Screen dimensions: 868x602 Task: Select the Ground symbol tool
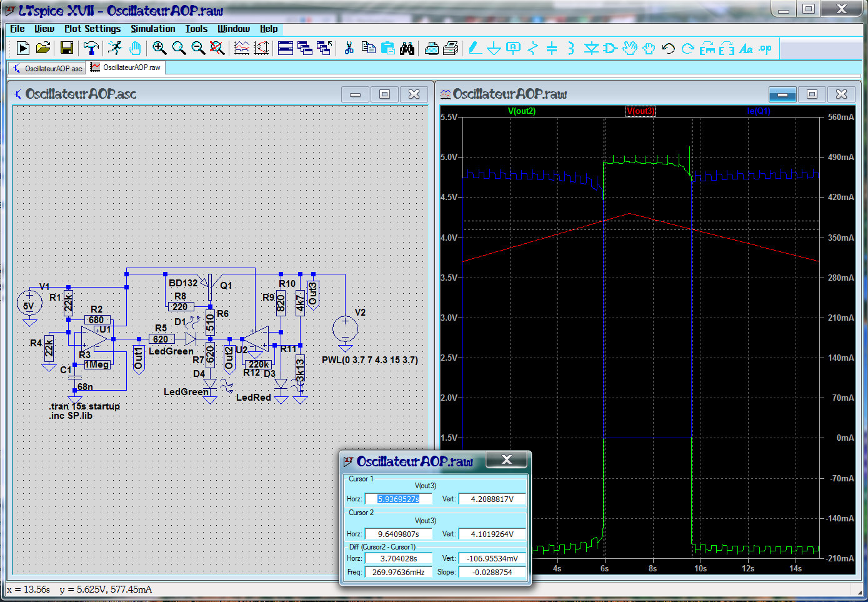(x=494, y=48)
